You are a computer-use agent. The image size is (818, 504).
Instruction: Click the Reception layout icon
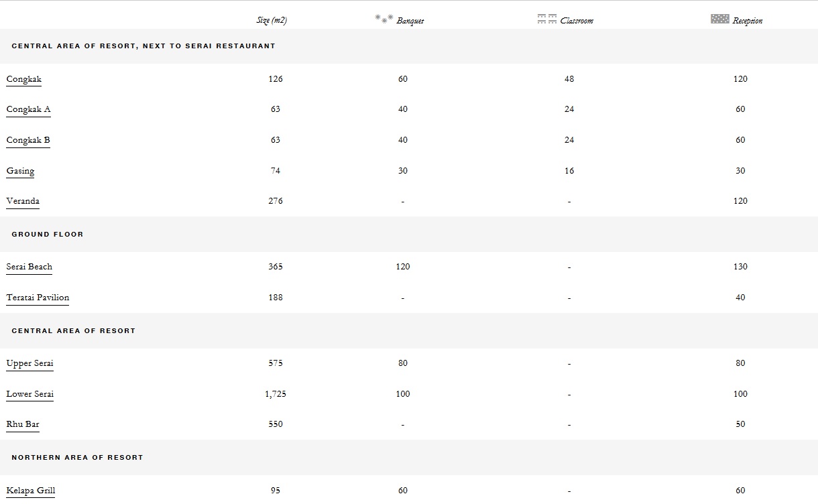tap(719, 19)
